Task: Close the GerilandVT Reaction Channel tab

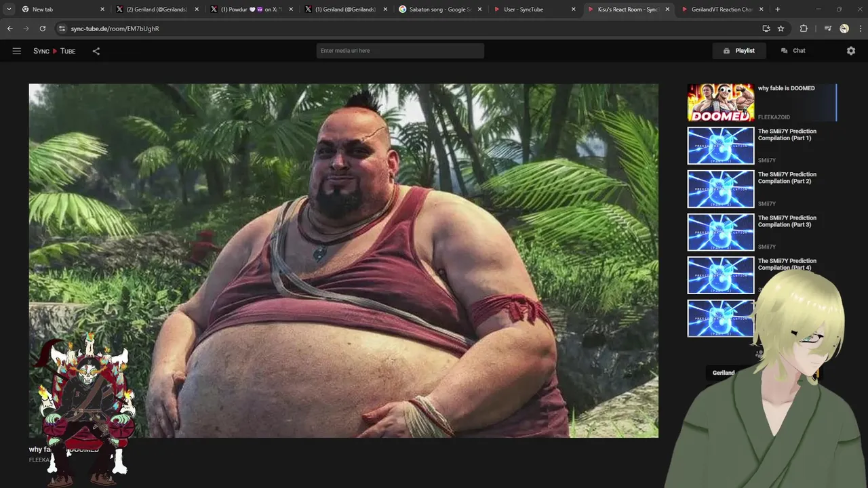Action: [x=762, y=9]
